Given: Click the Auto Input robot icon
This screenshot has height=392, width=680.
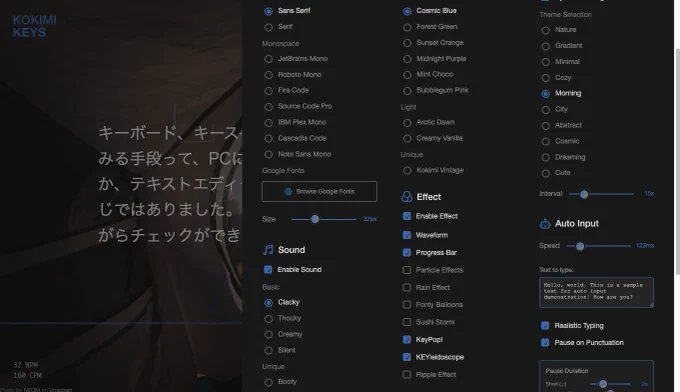Looking at the screenshot, I should (x=545, y=224).
